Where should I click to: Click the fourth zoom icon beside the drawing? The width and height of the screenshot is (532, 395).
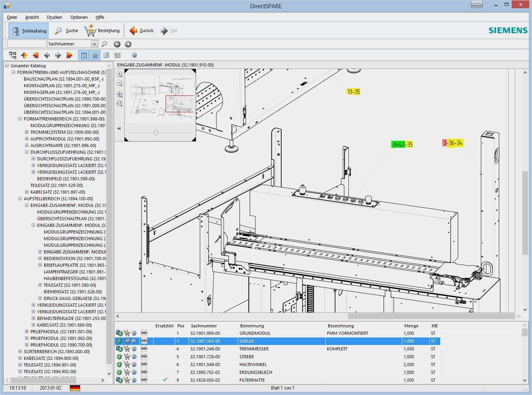(x=120, y=104)
